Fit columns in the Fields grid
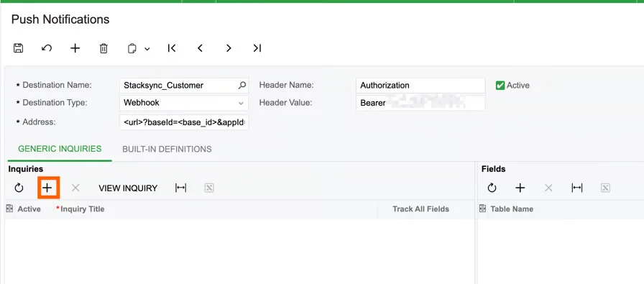The height and width of the screenshot is (284, 644). click(576, 188)
